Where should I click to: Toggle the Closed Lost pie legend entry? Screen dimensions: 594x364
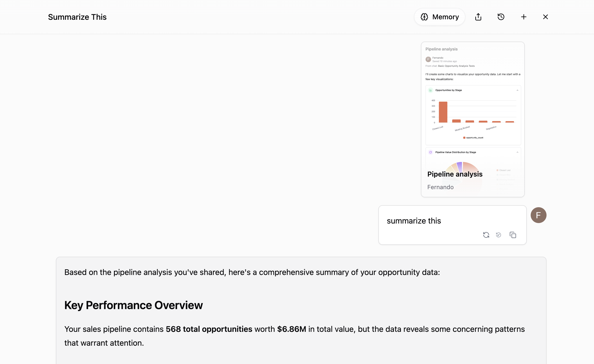[x=503, y=170]
